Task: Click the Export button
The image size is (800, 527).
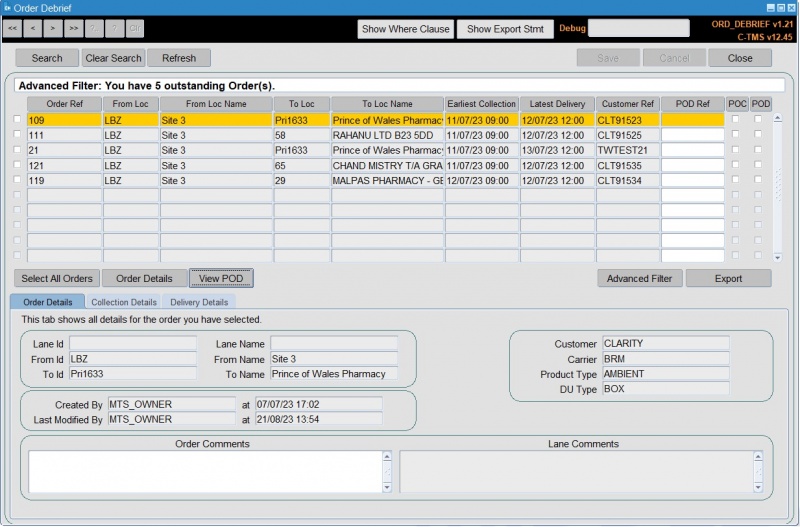Action: (x=728, y=279)
